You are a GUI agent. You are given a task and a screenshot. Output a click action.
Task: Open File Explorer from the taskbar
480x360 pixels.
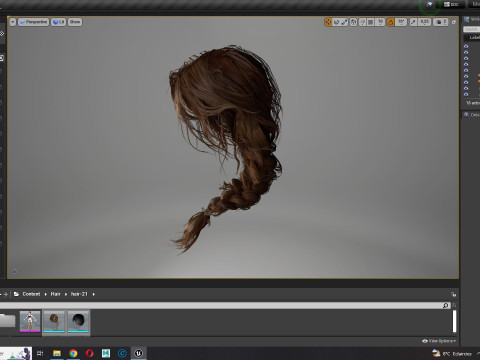57,353
